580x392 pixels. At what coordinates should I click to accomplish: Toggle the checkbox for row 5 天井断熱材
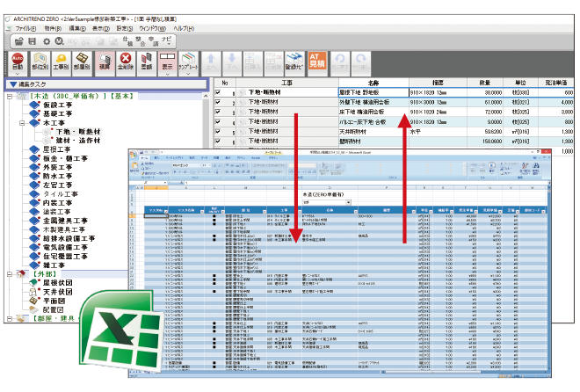(218, 131)
